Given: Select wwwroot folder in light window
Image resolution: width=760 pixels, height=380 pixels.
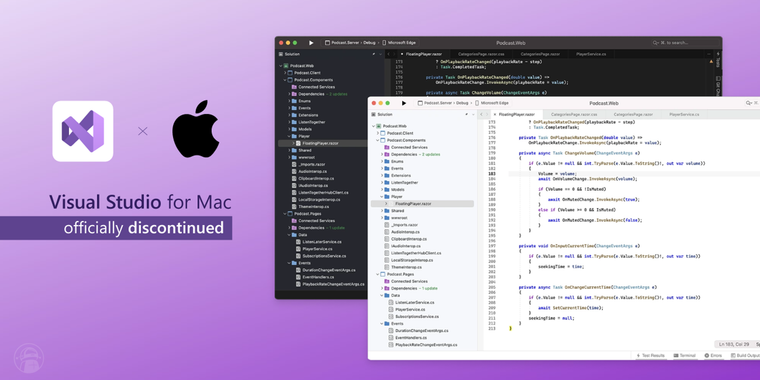Looking at the screenshot, I should (x=399, y=218).
